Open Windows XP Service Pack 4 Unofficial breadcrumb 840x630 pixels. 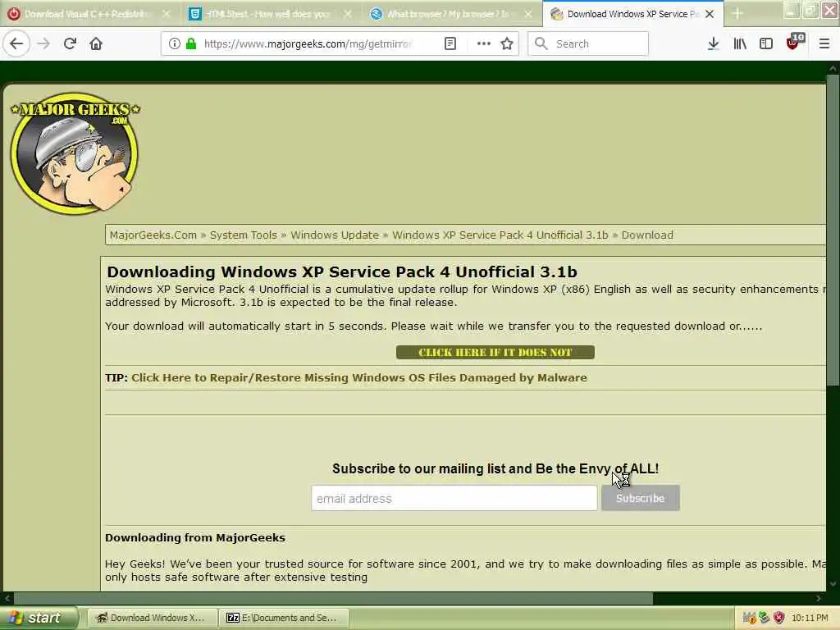pos(500,235)
